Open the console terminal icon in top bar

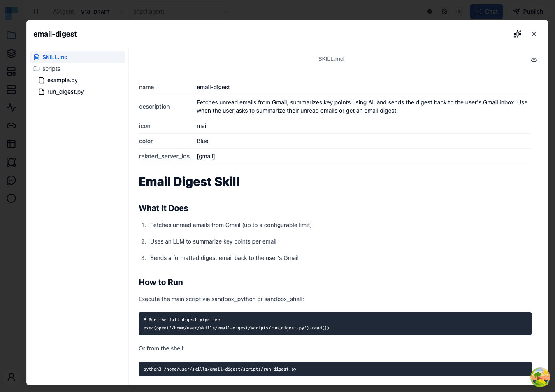459,12
